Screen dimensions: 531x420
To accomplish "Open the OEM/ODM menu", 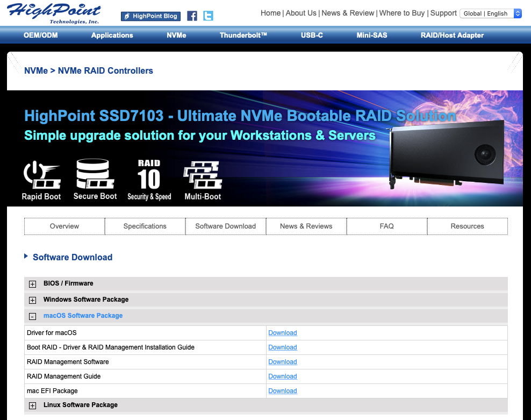I will pos(41,35).
